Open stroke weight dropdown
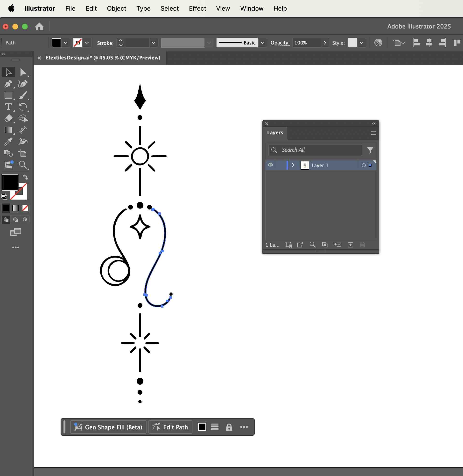 coord(154,43)
